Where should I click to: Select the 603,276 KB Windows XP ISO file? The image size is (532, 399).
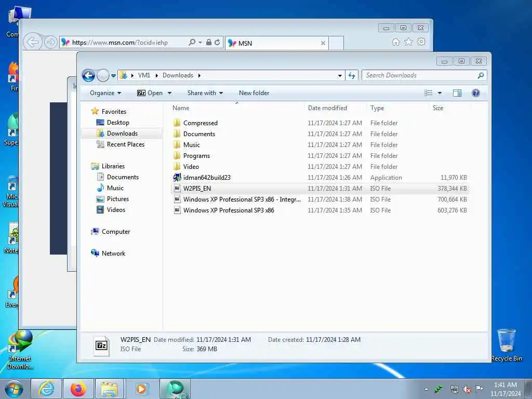(x=320, y=210)
